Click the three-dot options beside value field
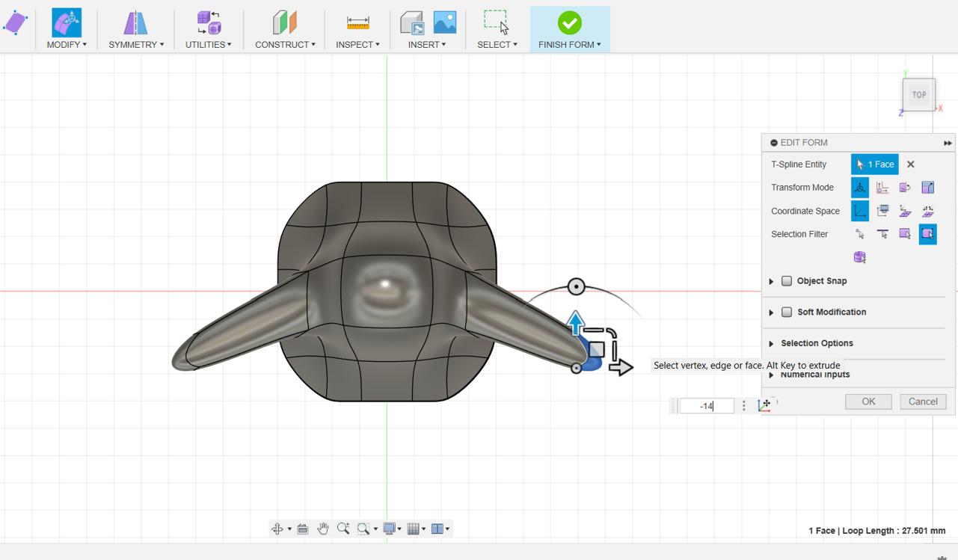Viewport: 958px width, 560px height. (743, 406)
